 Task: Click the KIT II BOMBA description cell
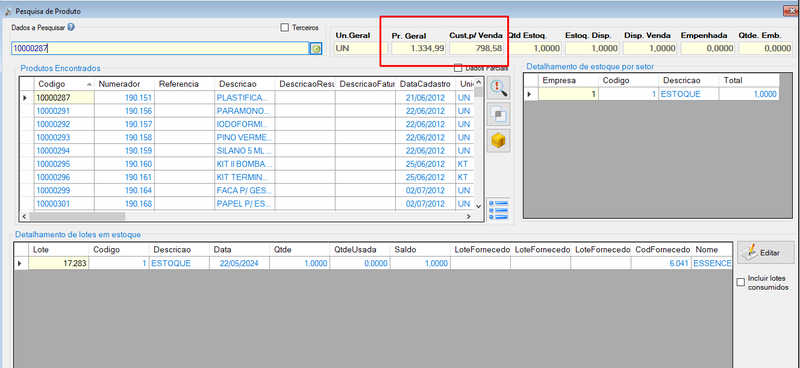coord(244,164)
